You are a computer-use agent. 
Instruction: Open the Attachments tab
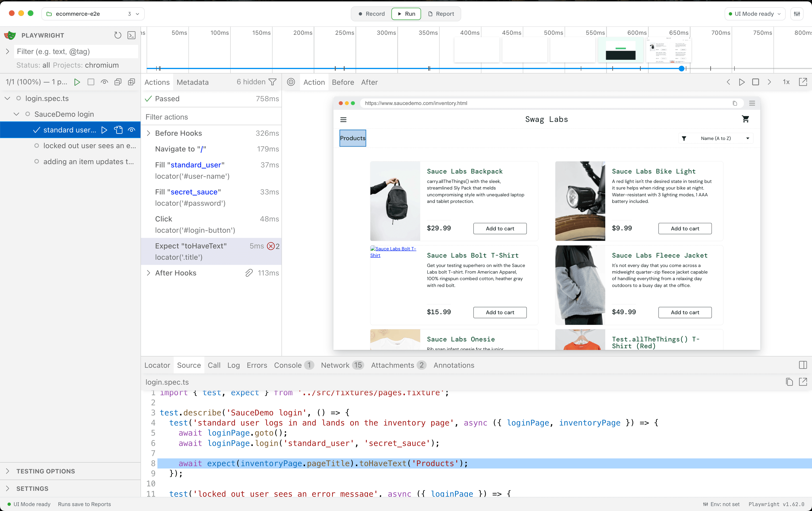click(x=398, y=365)
